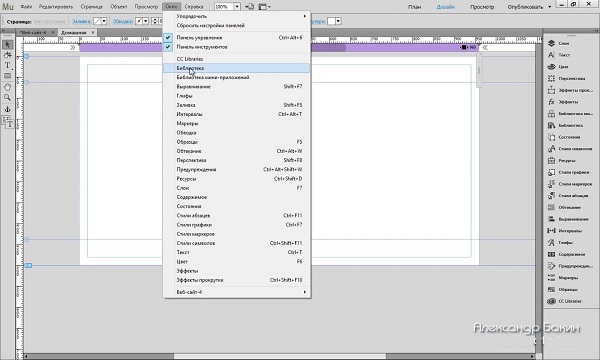
Task: Click the zoom percentage input field
Action: click(223, 7)
